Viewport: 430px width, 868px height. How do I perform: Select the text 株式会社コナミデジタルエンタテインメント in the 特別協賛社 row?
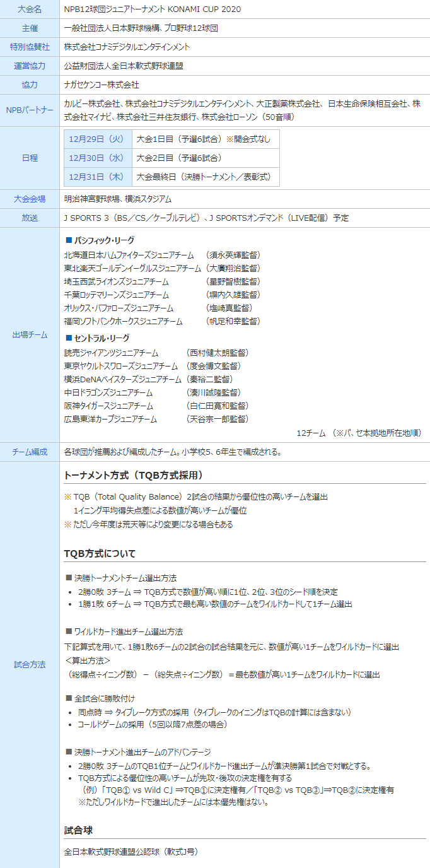(x=127, y=47)
